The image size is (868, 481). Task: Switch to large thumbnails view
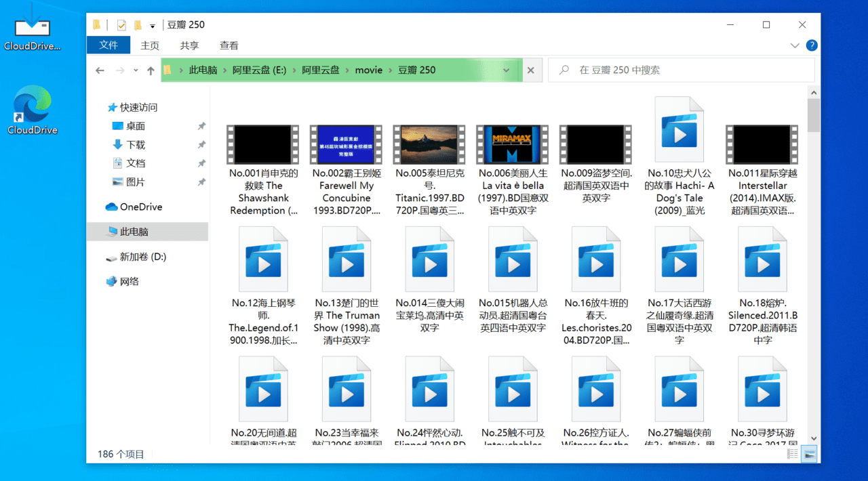pyautogui.click(x=808, y=454)
